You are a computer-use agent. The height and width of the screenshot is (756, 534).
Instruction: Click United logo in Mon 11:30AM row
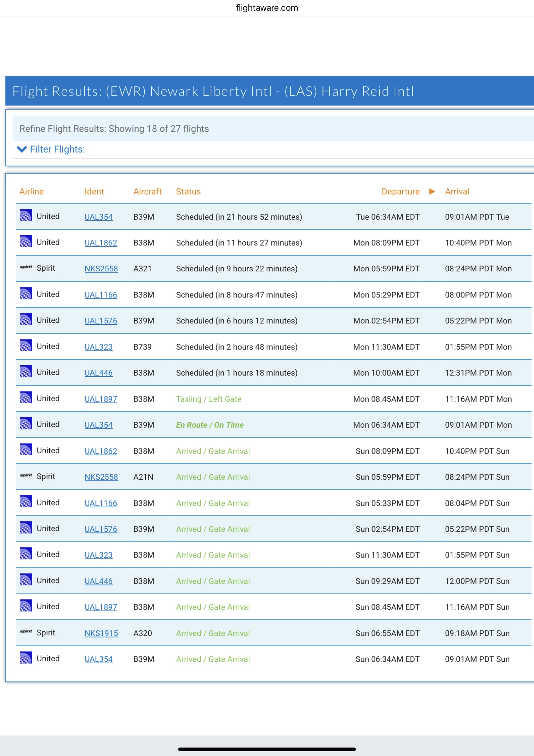(26, 345)
